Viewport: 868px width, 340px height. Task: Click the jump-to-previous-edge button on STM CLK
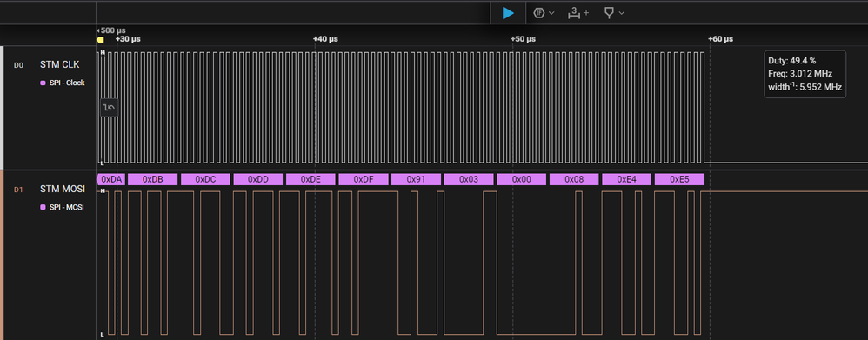pos(109,108)
